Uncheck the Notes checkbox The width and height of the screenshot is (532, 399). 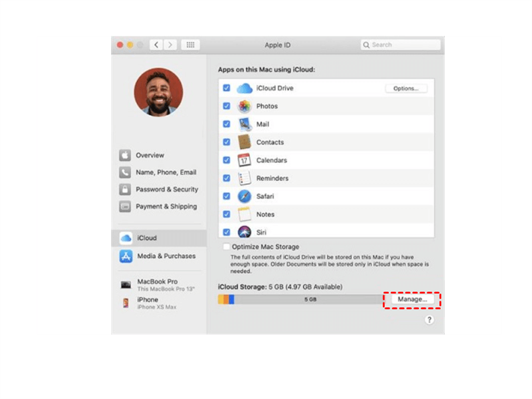[x=227, y=214]
